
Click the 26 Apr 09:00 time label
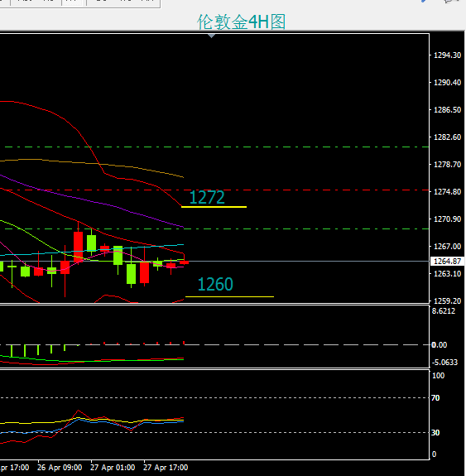60,468
